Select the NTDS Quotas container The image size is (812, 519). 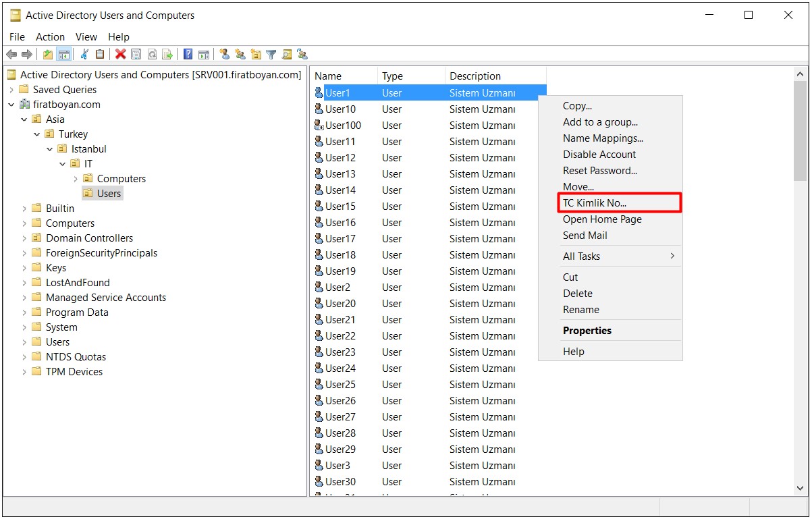coord(76,356)
